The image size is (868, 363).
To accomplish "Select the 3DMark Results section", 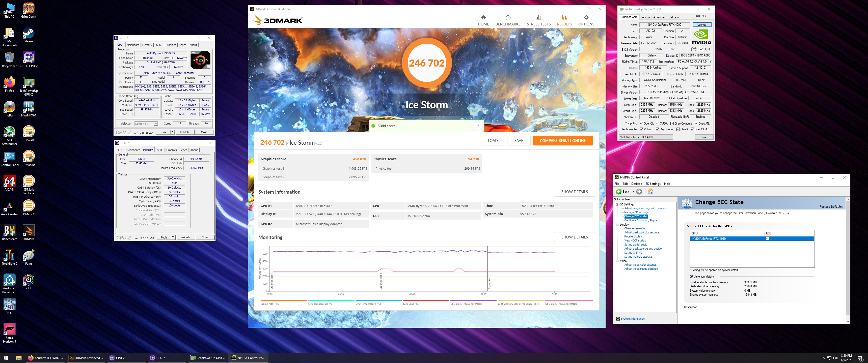I will coord(564,20).
